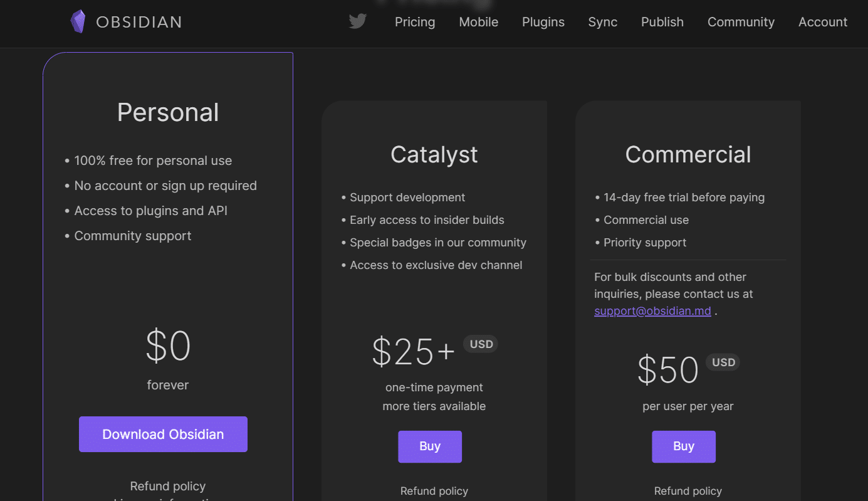Click 'more tiers available' text
This screenshot has height=501, width=868.
click(x=434, y=406)
